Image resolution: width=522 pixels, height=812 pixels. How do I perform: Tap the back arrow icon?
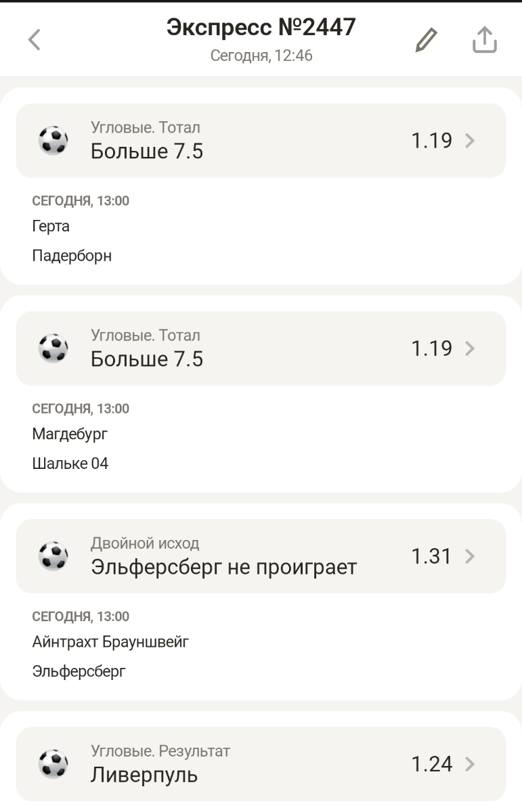tap(34, 41)
